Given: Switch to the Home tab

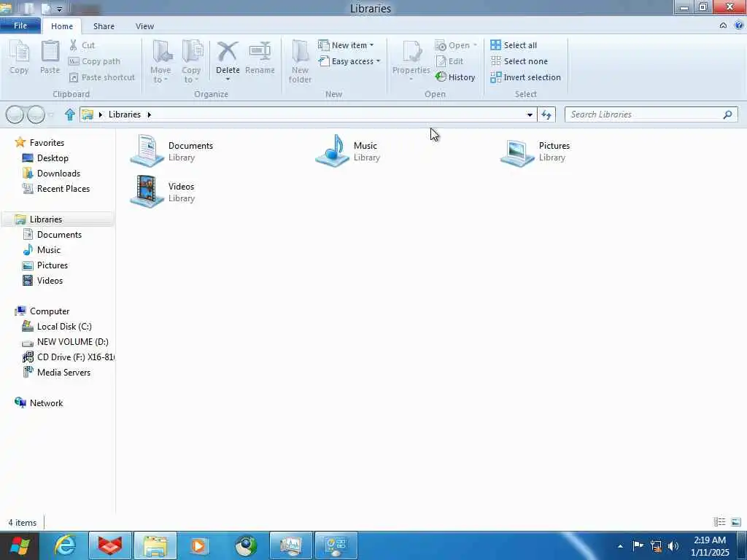Looking at the screenshot, I should click(x=62, y=26).
